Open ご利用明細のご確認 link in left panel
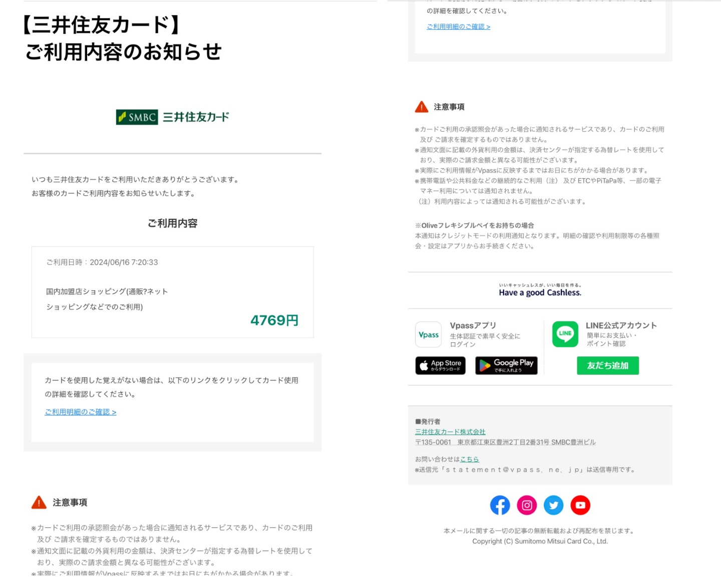The width and height of the screenshot is (721, 588). click(x=81, y=412)
